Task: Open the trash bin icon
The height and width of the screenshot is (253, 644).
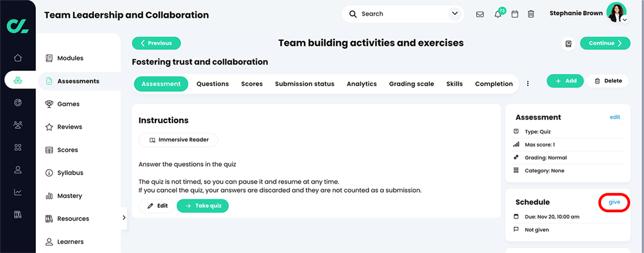Action: tap(531, 14)
